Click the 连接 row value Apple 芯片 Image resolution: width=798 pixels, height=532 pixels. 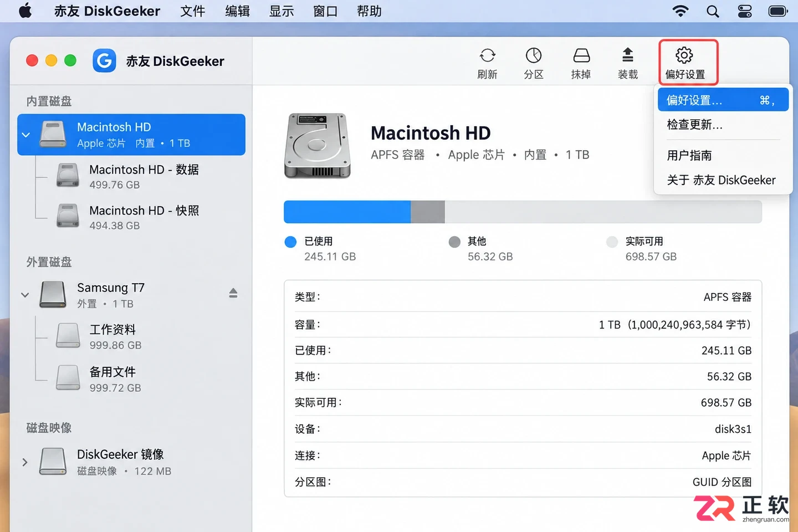click(727, 456)
